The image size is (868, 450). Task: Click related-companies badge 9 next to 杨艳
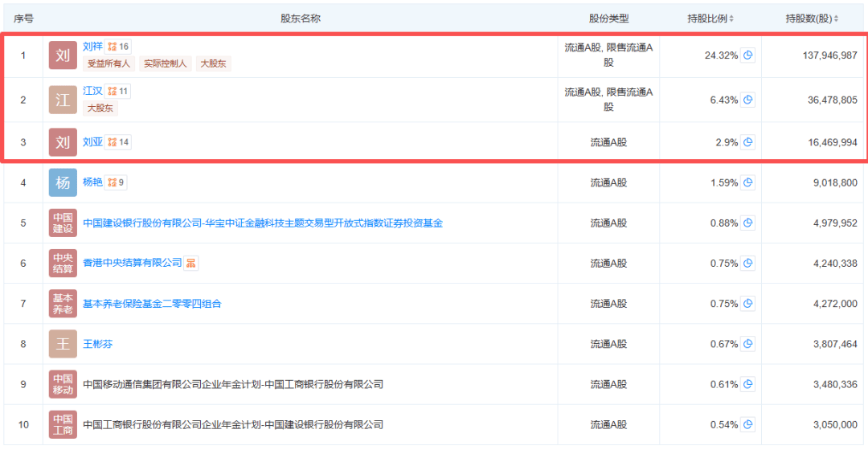pyautogui.click(x=116, y=182)
